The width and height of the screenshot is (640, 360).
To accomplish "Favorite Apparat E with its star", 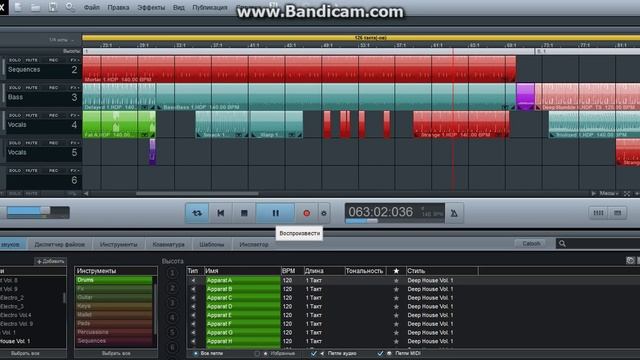I will click(396, 316).
